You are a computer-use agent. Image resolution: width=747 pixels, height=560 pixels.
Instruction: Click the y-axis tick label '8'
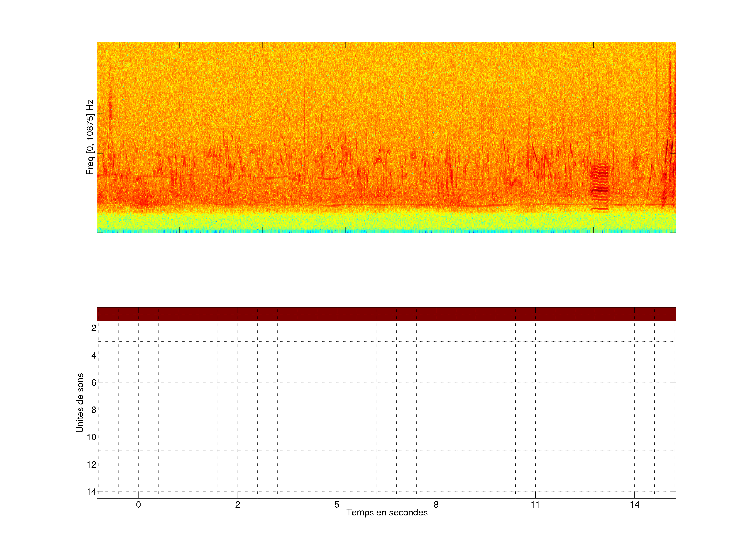(94, 410)
